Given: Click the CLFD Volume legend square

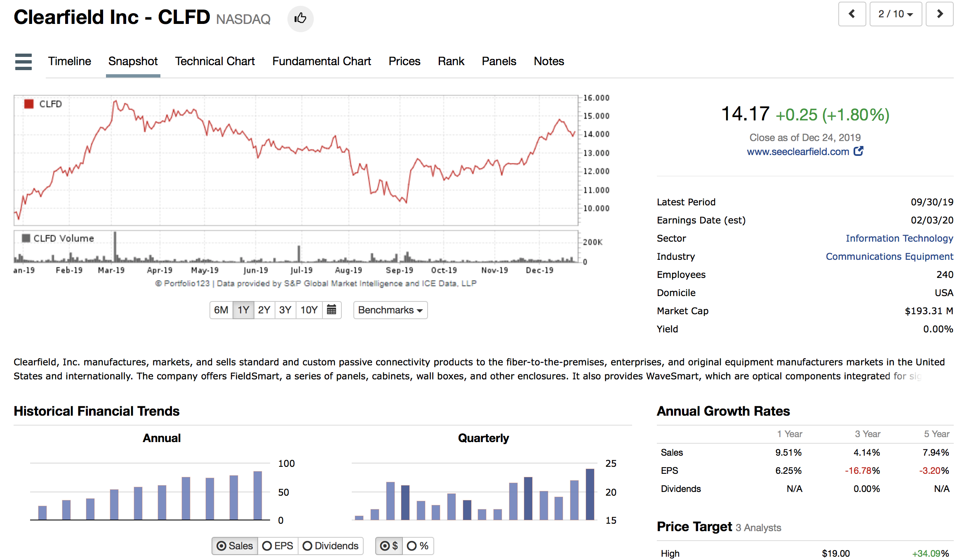Looking at the screenshot, I should tap(26, 238).
